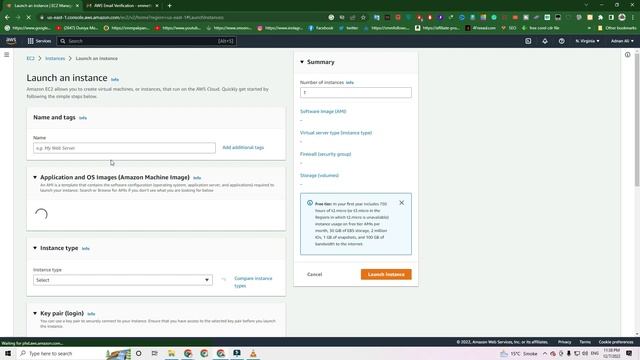The height and width of the screenshot is (360, 640).
Task: Open the AWS home logo
Action: tap(11, 41)
